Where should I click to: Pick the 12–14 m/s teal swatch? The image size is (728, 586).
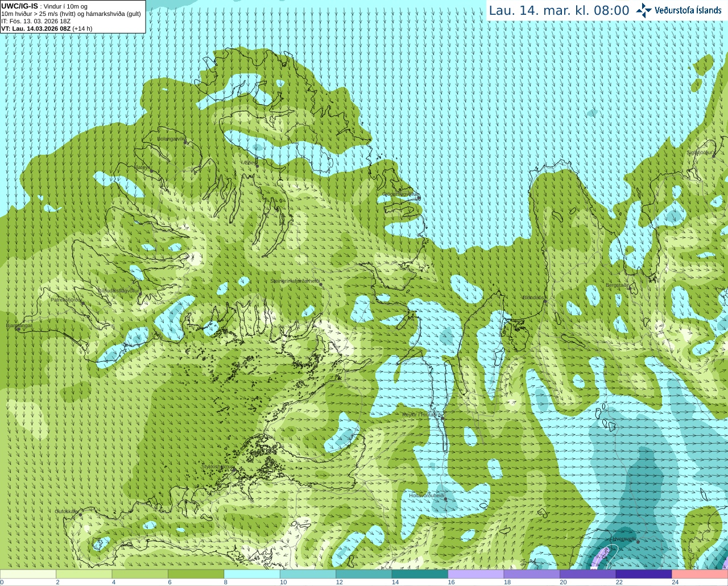364,574
